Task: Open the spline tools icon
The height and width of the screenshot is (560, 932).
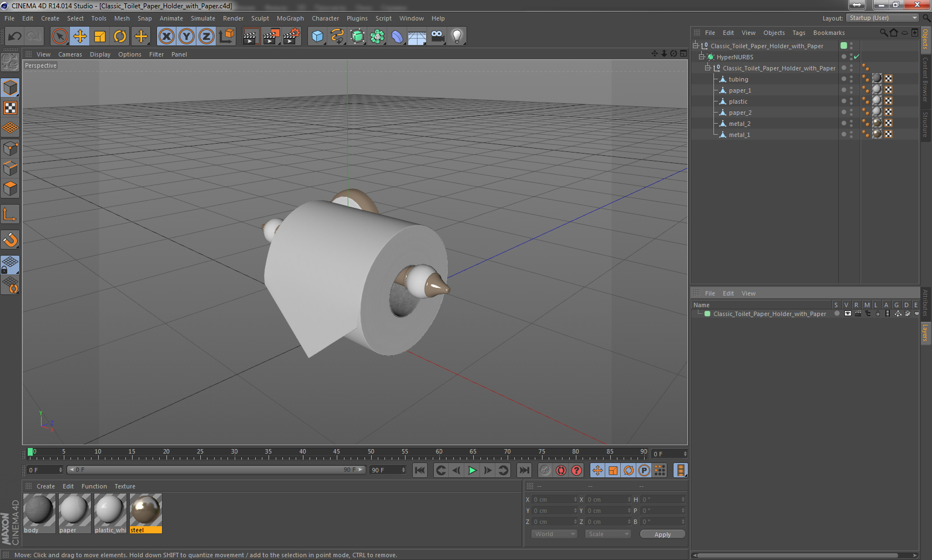Action: click(x=337, y=37)
